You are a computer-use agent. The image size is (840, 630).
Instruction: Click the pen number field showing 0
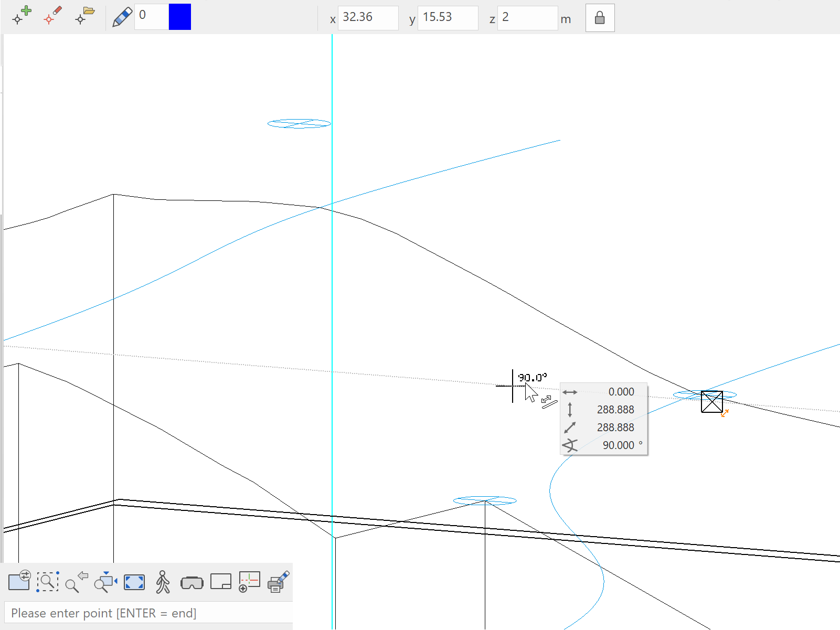151,17
